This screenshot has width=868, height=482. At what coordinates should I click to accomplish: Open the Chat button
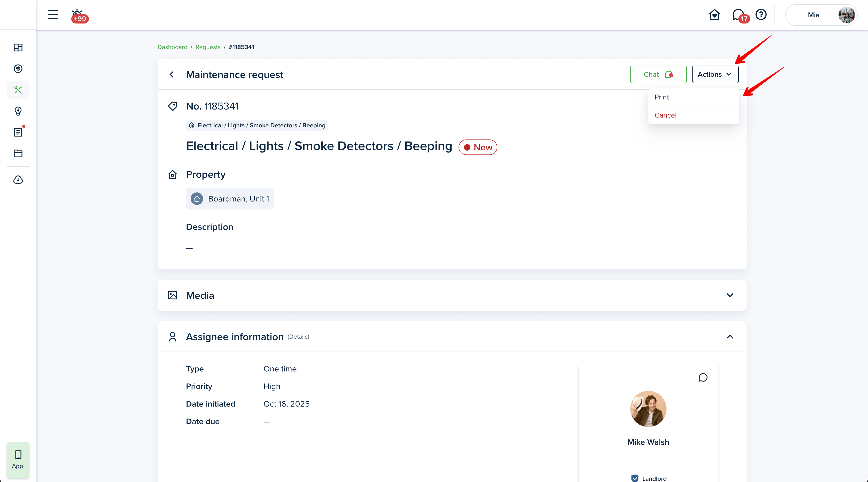click(x=658, y=74)
